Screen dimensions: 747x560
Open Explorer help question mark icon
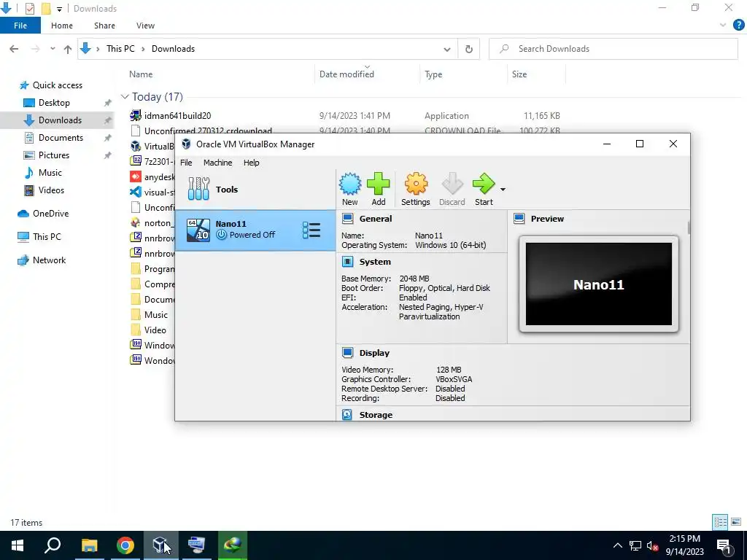[738, 26]
